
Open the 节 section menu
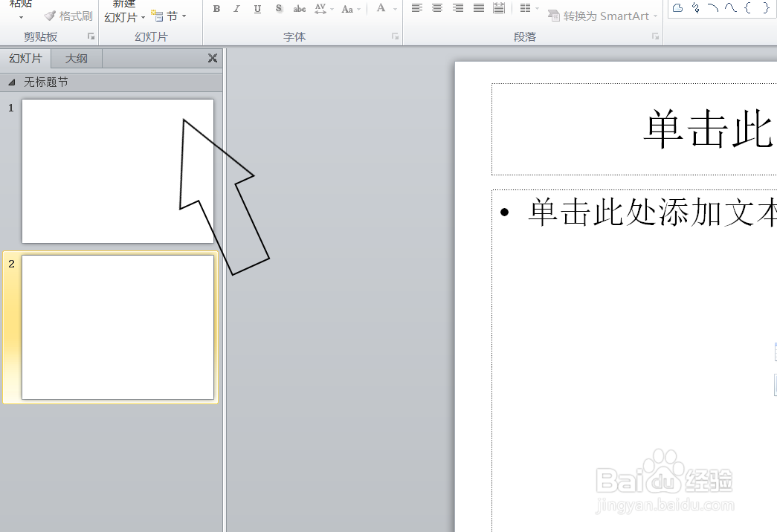pyautogui.click(x=169, y=16)
